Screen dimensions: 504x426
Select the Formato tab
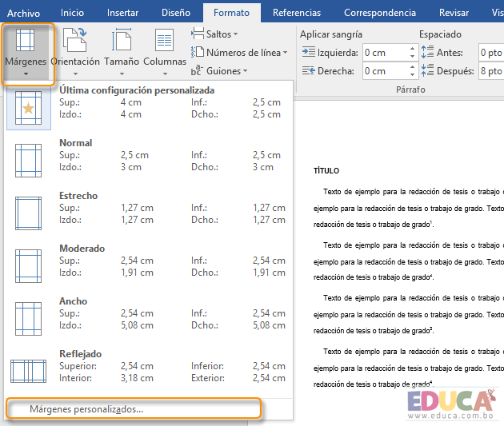[x=231, y=13]
